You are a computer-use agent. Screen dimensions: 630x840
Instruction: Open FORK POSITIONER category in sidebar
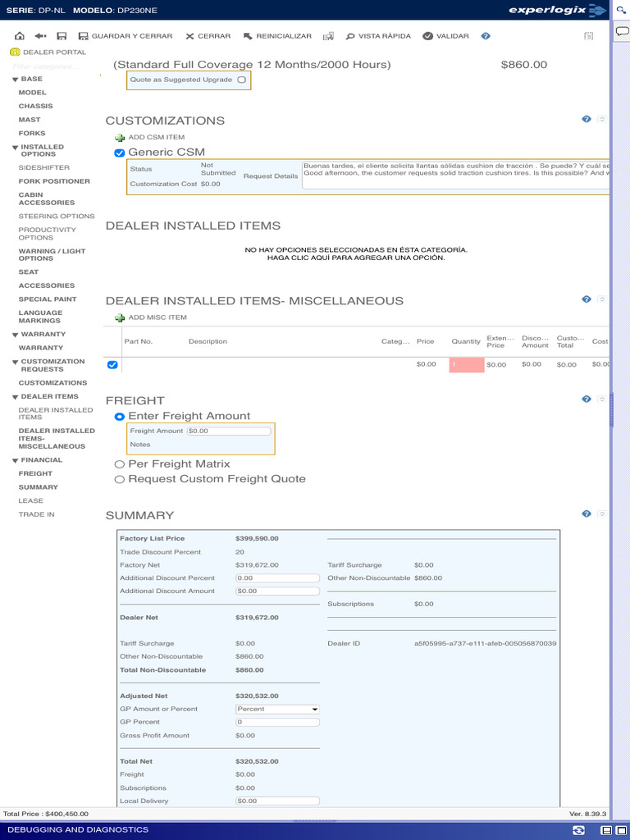coord(54,181)
